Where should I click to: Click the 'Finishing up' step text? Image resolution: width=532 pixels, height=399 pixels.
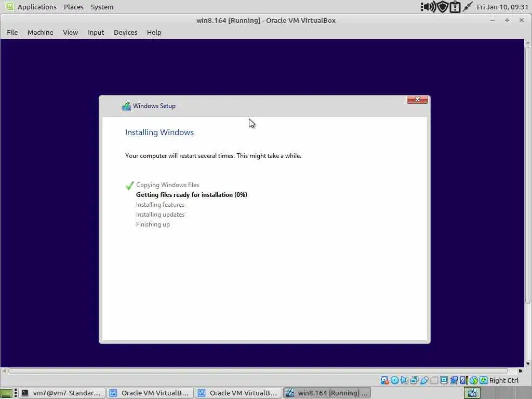[153, 224]
